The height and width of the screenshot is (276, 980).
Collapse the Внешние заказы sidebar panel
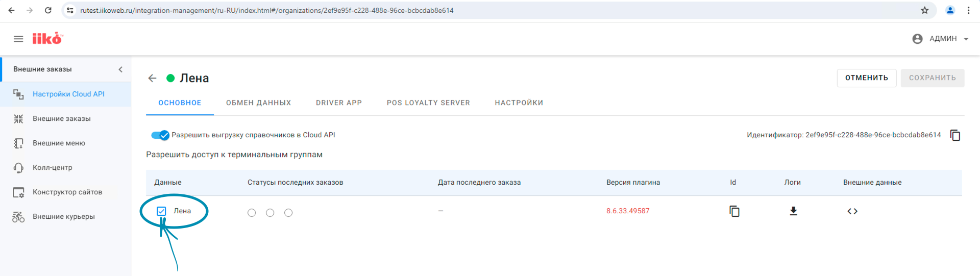120,69
